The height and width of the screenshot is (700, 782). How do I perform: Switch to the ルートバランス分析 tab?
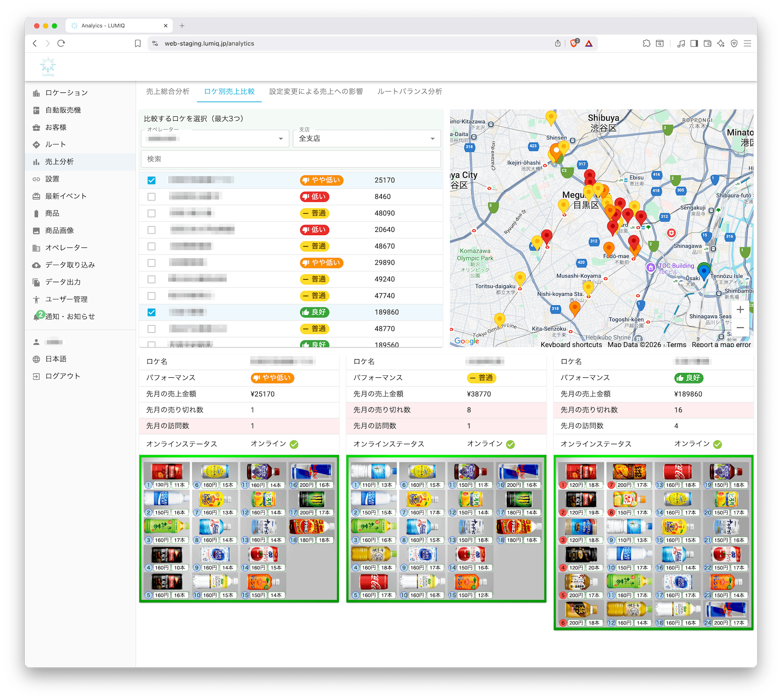pyautogui.click(x=410, y=92)
